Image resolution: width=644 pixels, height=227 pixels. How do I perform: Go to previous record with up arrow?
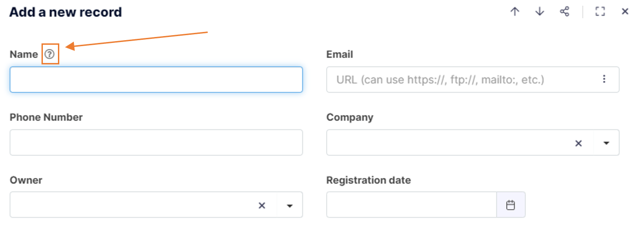515,12
